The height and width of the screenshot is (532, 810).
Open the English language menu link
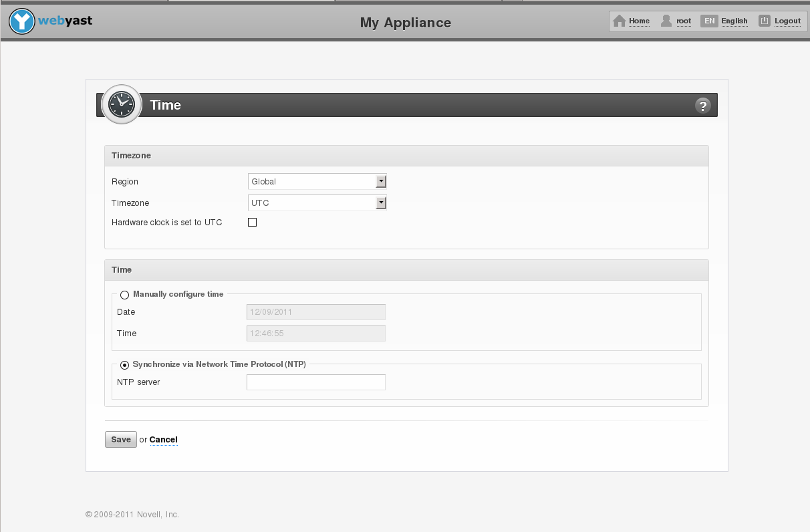[734, 21]
